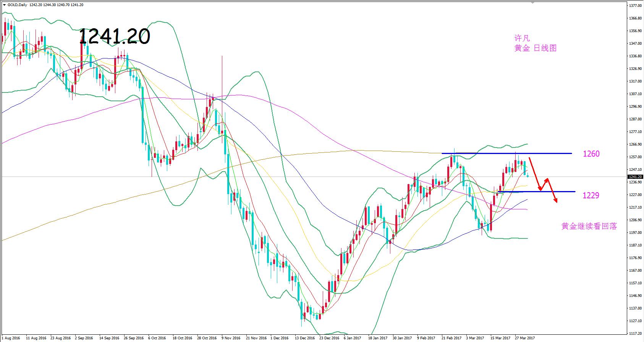Click the 1127.10 price axis label

[635, 321]
